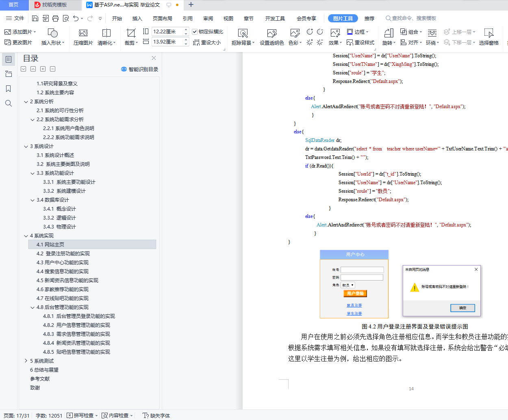This screenshot has height=420, width=508.
Task: Click the Print icon in quick access toolbar
Action: [x=55, y=18]
